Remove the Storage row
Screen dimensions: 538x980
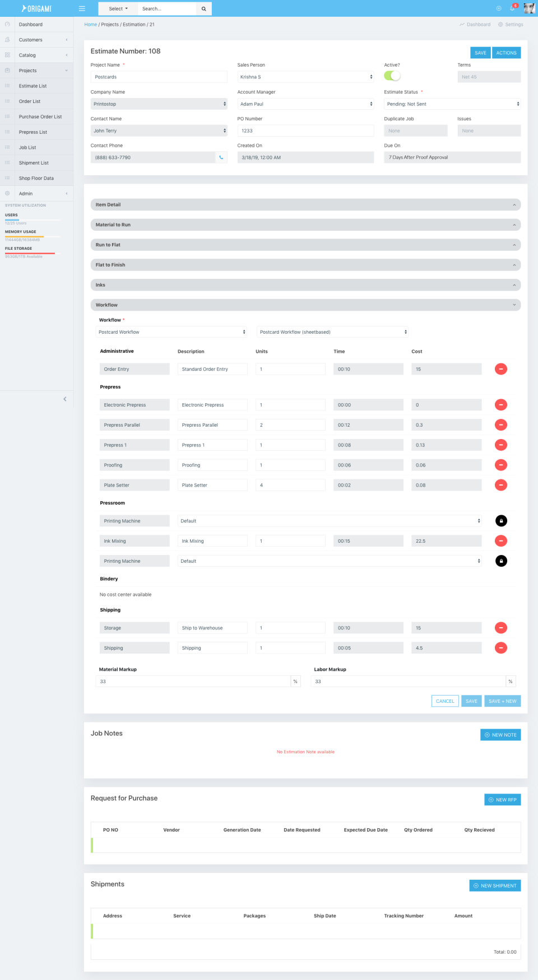(501, 628)
